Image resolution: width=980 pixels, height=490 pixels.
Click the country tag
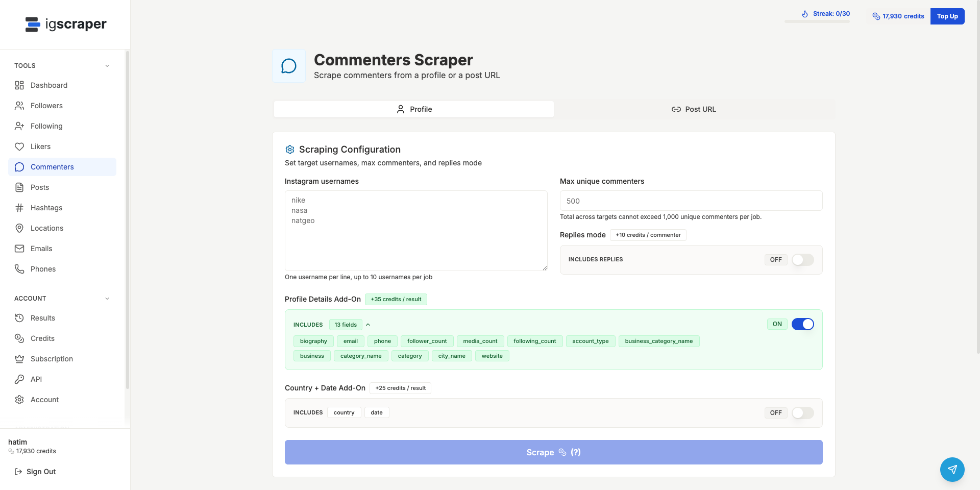pos(344,412)
